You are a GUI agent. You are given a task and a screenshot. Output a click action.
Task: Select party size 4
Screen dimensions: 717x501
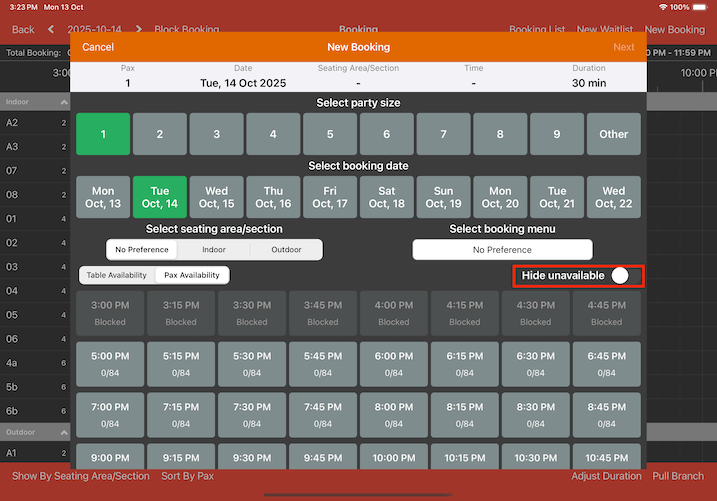pyautogui.click(x=273, y=134)
